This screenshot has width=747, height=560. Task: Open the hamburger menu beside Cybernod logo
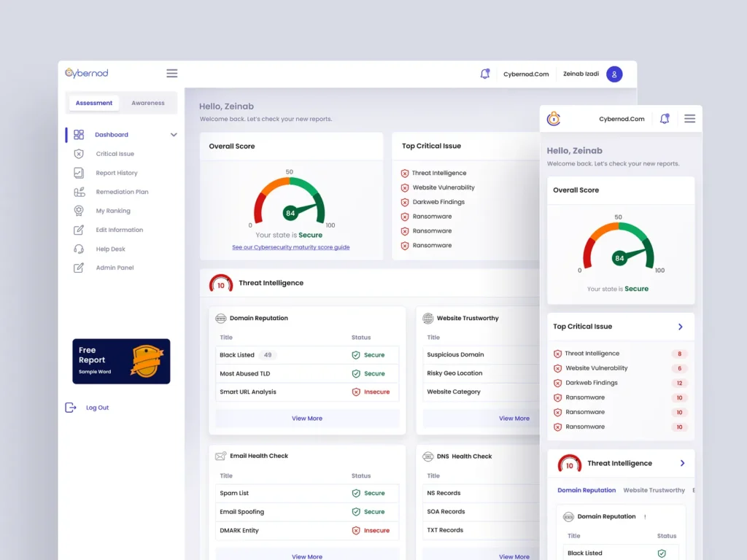[172, 73]
